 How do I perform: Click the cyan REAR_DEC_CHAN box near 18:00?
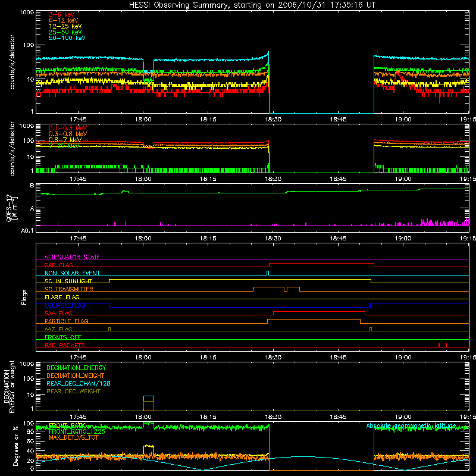tap(149, 399)
